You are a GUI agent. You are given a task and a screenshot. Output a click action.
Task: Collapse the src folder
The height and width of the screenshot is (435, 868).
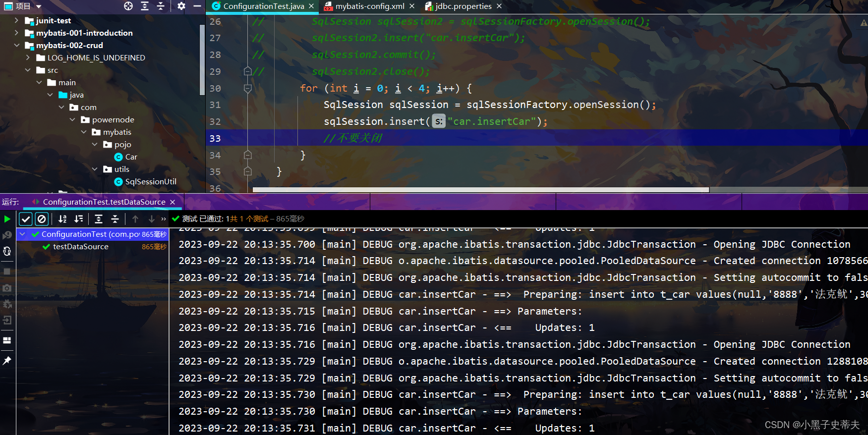28,70
